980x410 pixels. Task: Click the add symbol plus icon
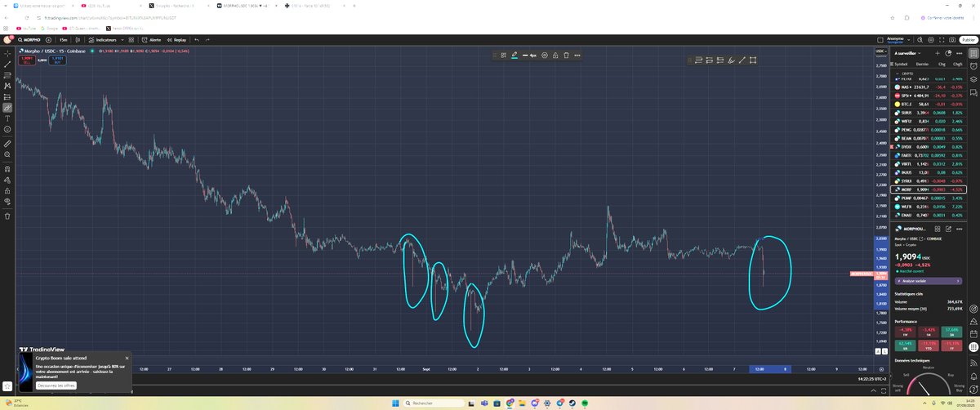click(49, 39)
